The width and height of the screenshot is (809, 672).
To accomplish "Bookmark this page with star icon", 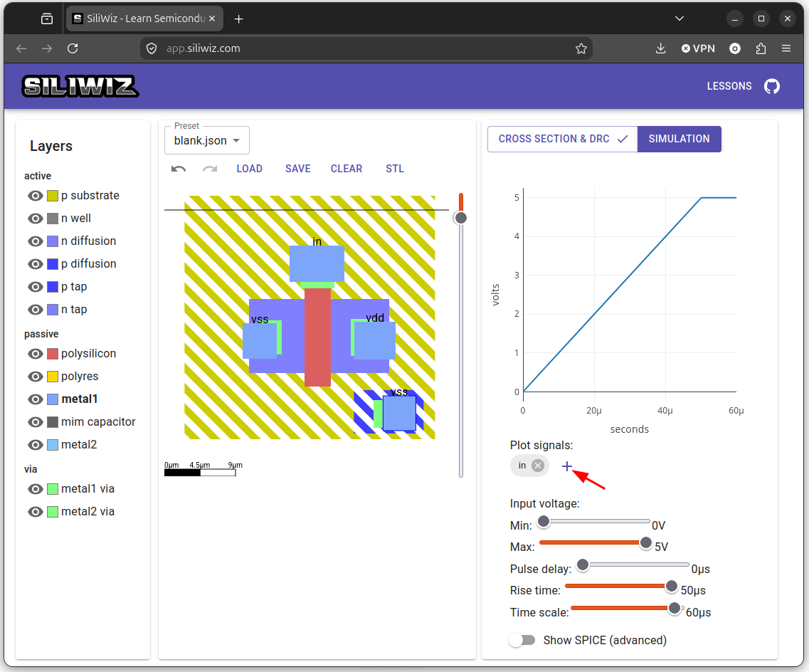I will pyautogui.click(x=581, y=48).
